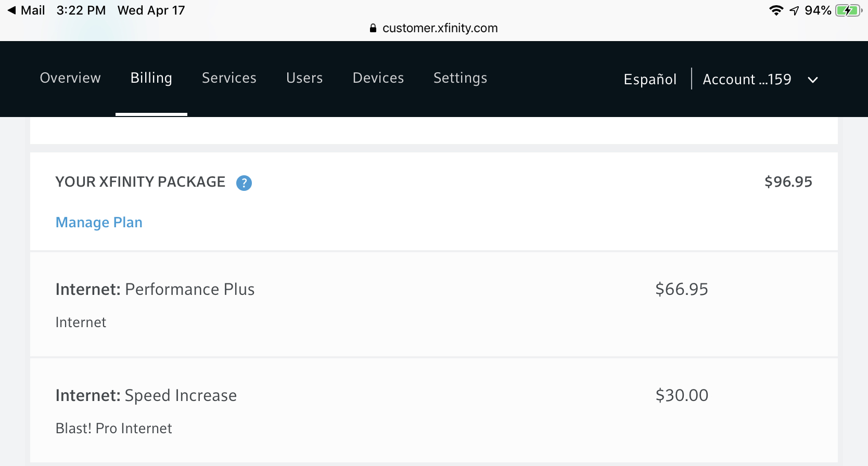Tap the battery charging icon
Screen dimensions: 868x466
click(x=848, y=10)
